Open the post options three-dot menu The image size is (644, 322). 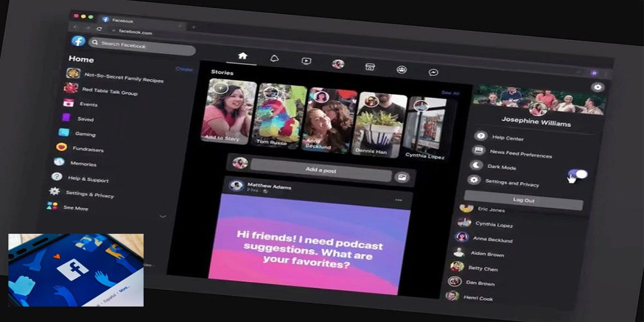[399, 200]
